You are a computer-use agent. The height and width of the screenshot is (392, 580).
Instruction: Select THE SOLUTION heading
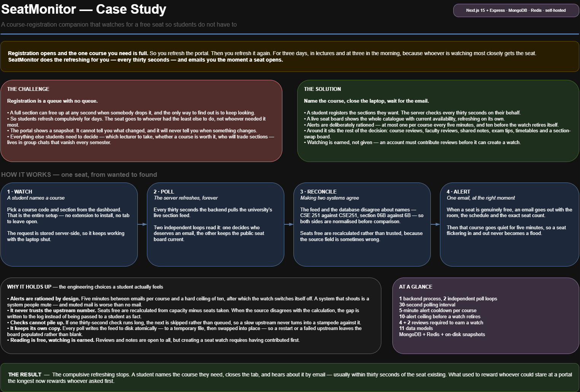[x=322, y=89]
